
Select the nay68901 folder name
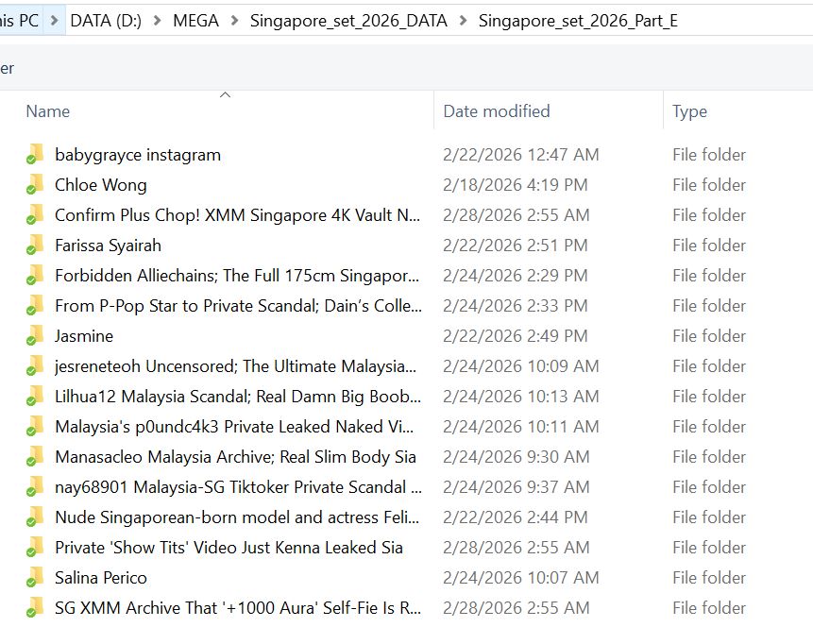(239, 487)
